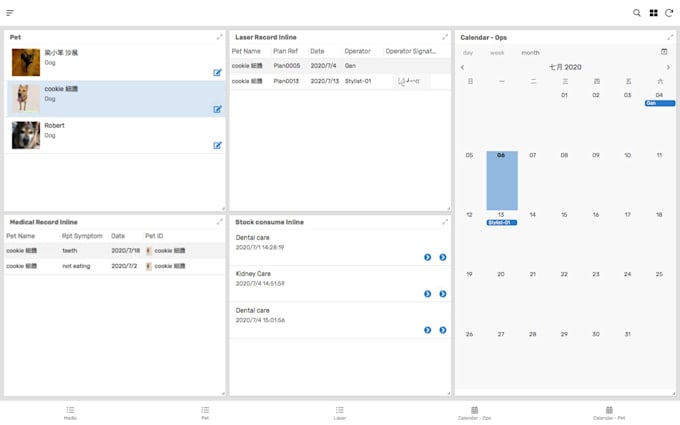Screen dimensions: 680x425
Task: Click the grid layout icon
Action: [x=653, y=13]
